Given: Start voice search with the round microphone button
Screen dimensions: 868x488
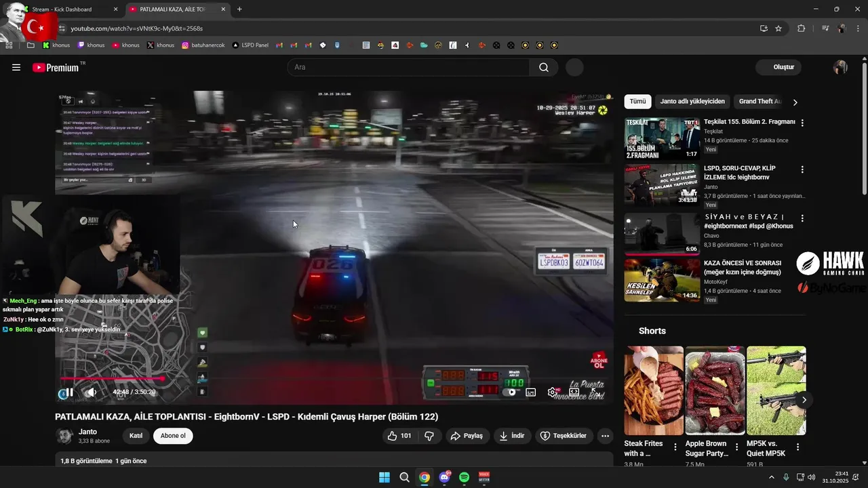Looking at the screenshot, I should click(x=574, y=67).
